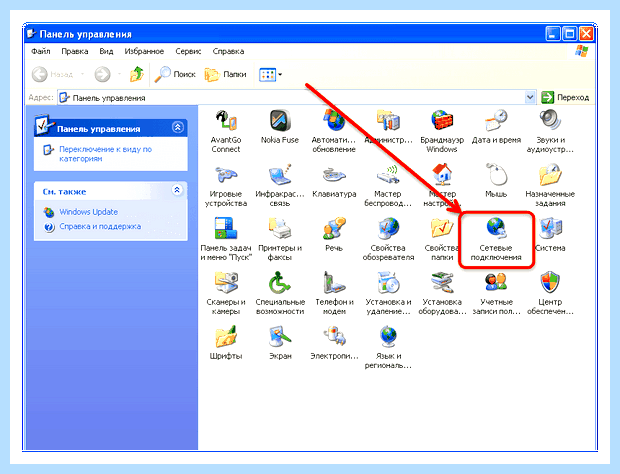Open Принтеры и факсы icon

point(280,240)
